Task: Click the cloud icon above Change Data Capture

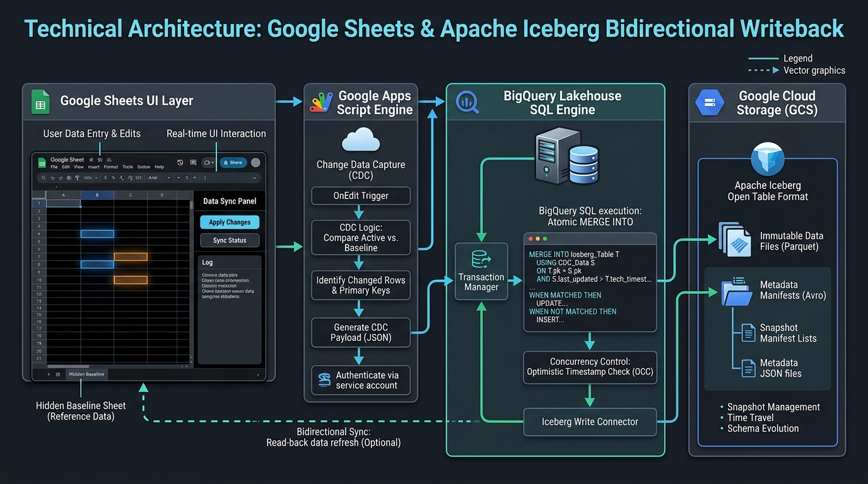Action: tap(361, 139)
